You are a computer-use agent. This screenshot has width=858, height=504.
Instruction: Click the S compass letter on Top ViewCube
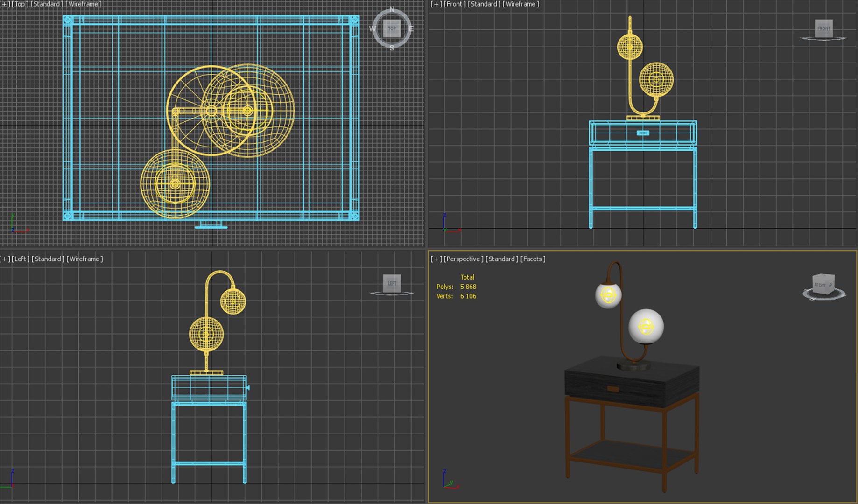(392, 48)
